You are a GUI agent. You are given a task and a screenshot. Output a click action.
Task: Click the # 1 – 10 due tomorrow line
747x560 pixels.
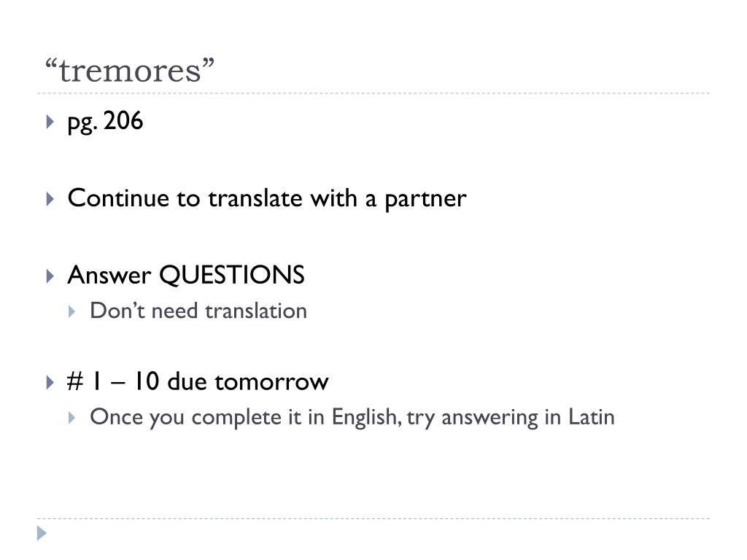198,382
